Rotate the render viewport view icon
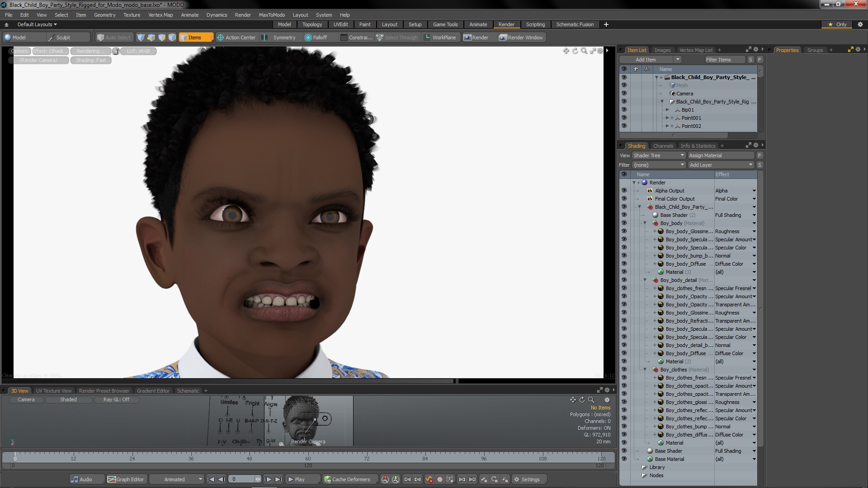 [x=575, y=51]
